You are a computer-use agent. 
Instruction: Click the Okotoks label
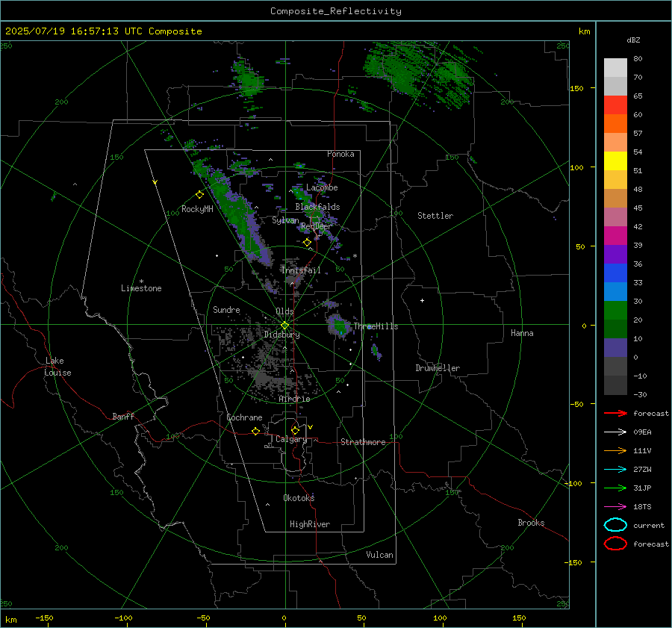tap(299, 497)
